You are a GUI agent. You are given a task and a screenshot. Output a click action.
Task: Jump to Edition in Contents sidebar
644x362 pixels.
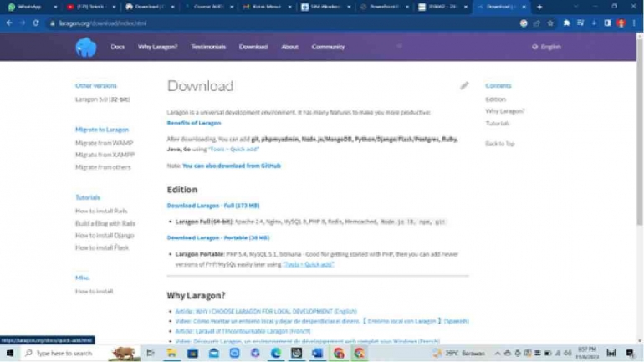[495, 99]
